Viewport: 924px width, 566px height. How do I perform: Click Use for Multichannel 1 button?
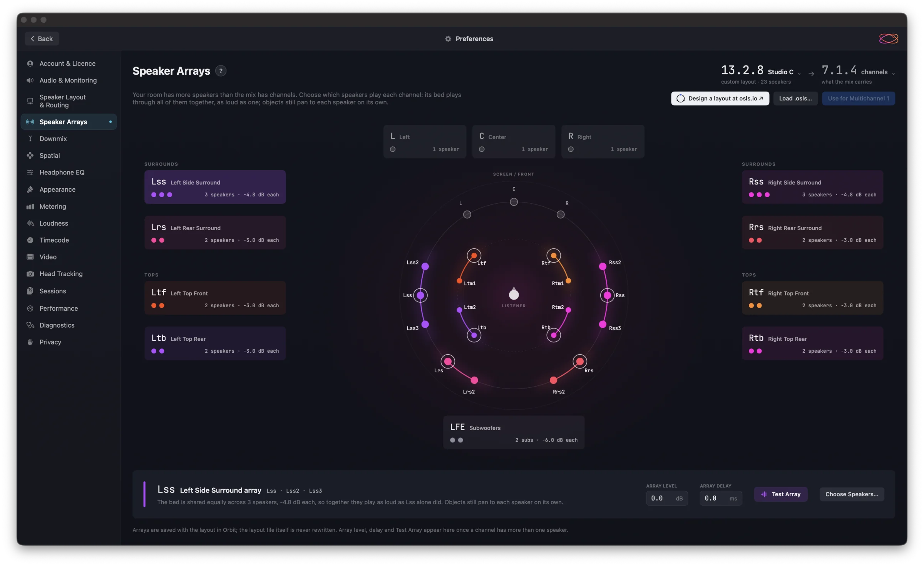pos(859,99)
